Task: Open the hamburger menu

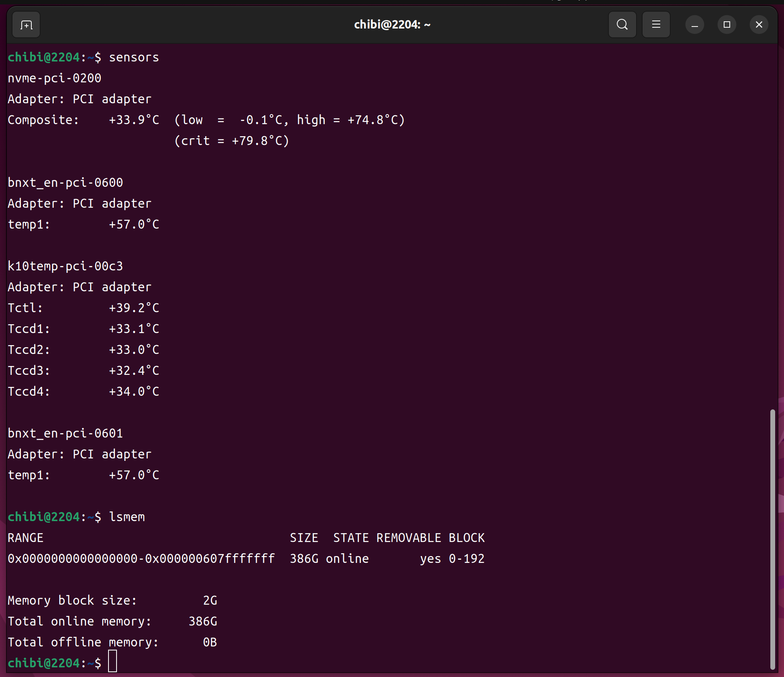Action: (x=656, y=25)
